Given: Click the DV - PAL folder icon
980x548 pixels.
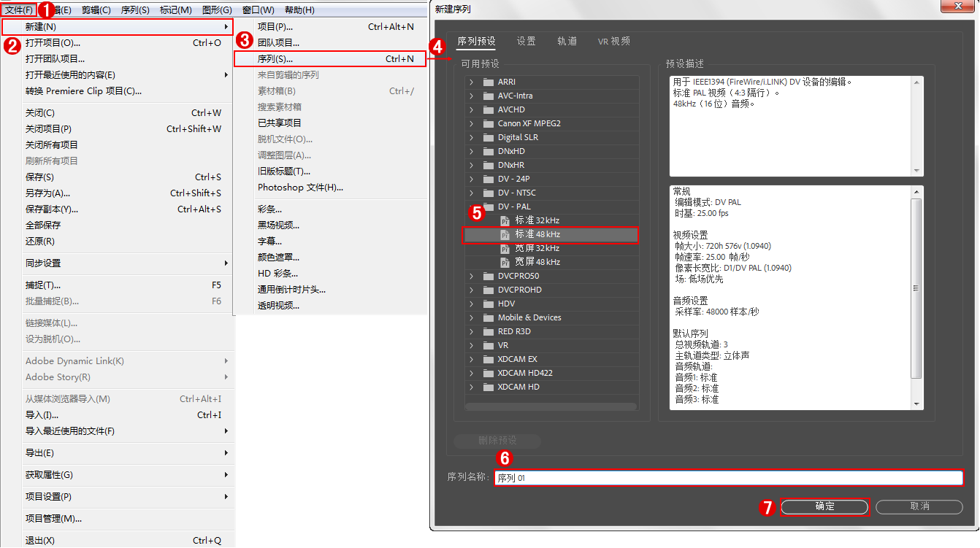Looking at the screenshot, I should [x=488, y=207].
